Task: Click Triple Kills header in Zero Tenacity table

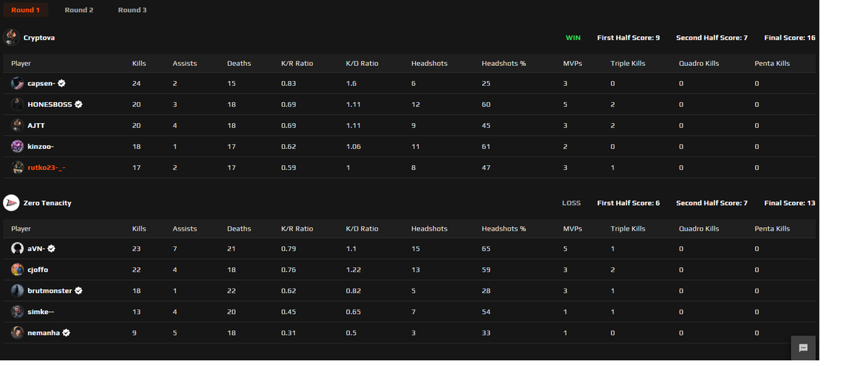Action: (628, 229)
